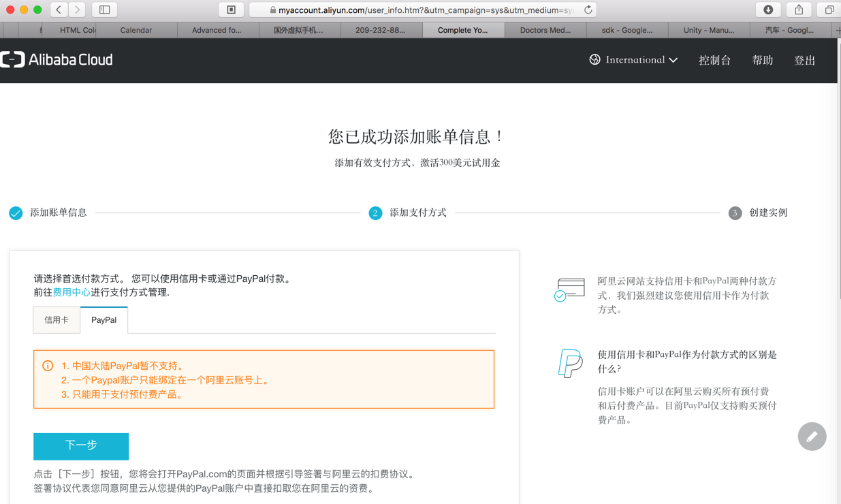
Task: Open the Safari downloads list
Action: pyautogui.click(x=768, y=10)
